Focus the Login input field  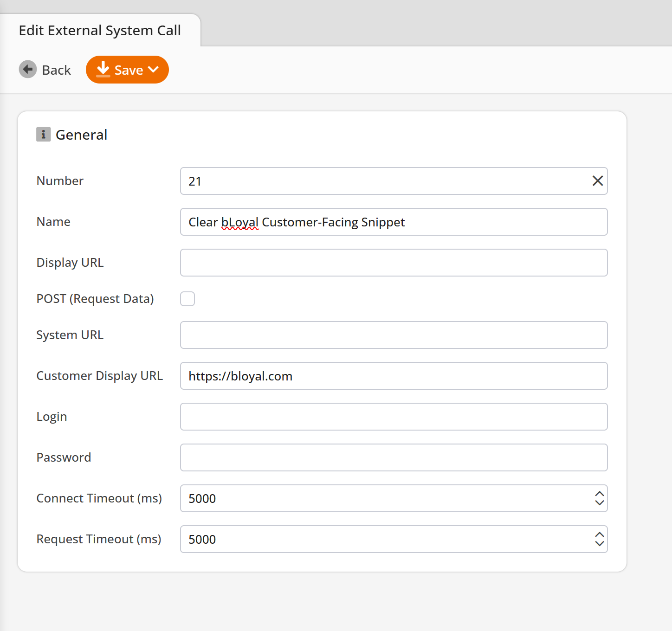(394, 417)
